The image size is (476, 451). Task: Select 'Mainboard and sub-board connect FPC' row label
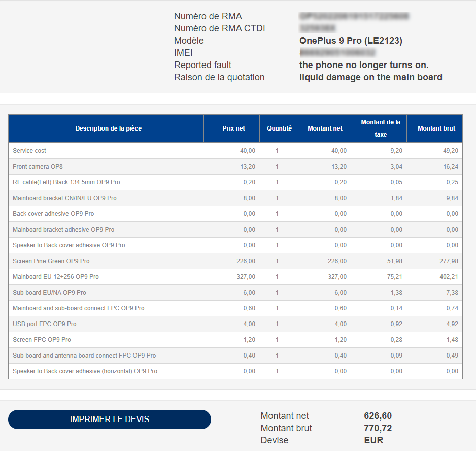click(x=79, y=308)
